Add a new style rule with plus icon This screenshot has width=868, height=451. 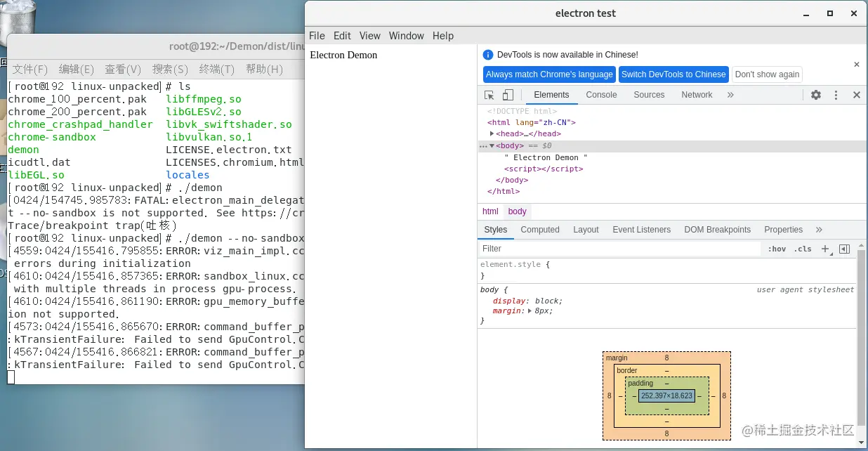click(x=826, y=249)
